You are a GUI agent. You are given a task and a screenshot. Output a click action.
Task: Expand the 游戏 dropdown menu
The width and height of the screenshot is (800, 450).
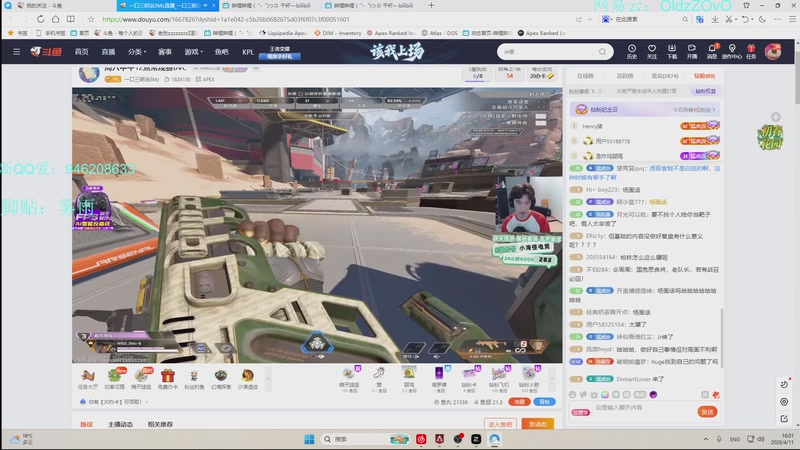tap(193, 52)
